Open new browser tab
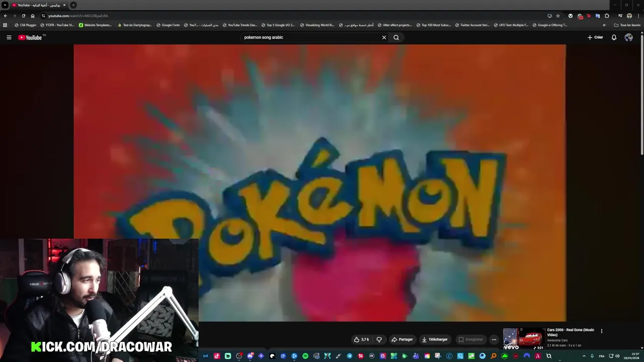The image size is (644, 362). pyautogui.click(x=73, y=5)
